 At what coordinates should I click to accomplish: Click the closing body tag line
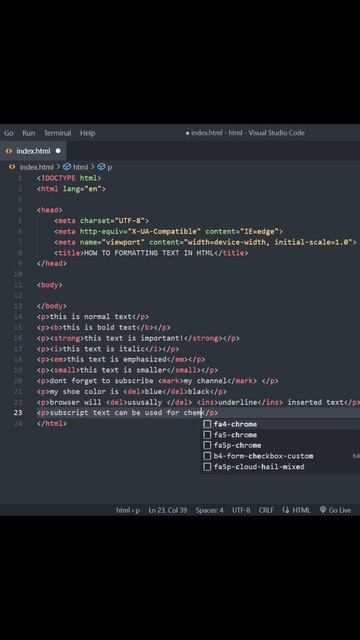pos(51,306)
